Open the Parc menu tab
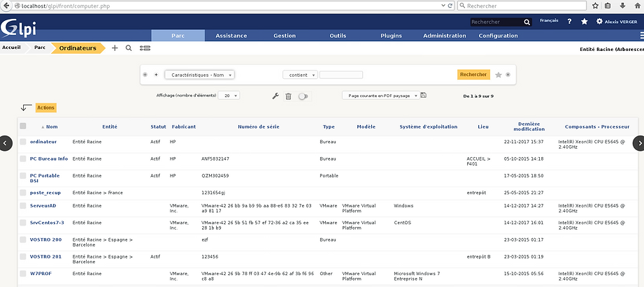 pos(178,36)
